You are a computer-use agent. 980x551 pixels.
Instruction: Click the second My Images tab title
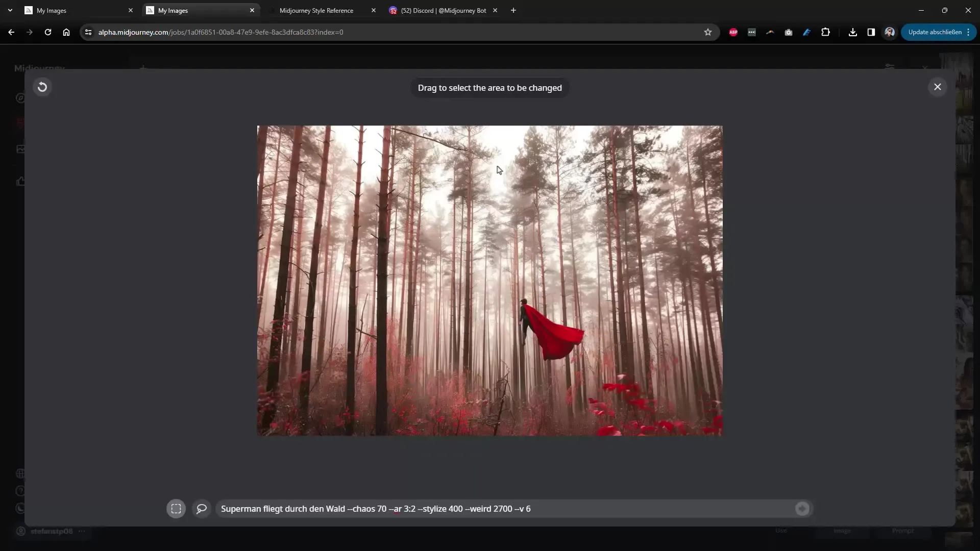pos(173,10)
